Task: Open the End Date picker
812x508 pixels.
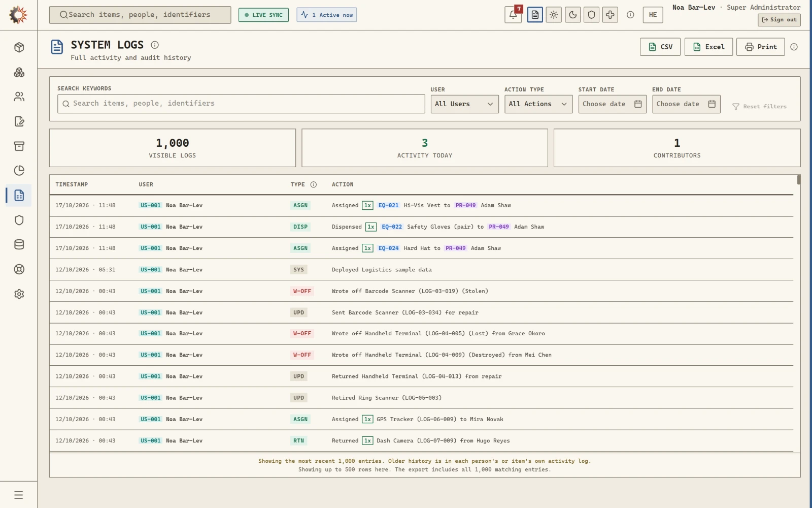Action: (686, 104)
